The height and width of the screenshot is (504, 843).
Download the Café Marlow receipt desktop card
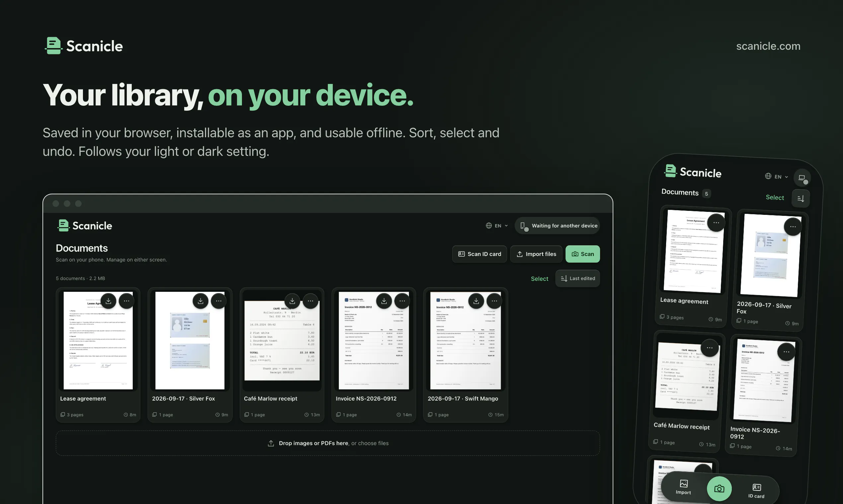292,301
